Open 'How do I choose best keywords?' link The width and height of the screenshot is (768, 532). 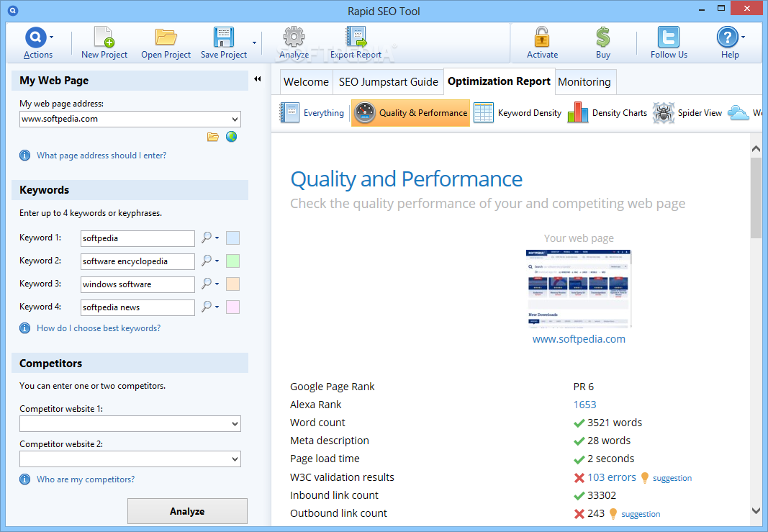[x=99, y=328]
